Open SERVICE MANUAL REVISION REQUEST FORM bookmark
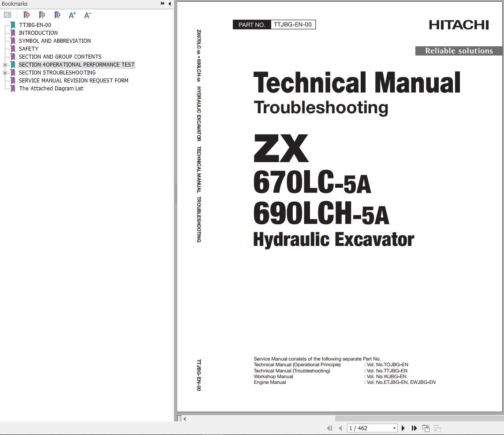The height and width of the screenshot is (435, 504). [x=73, y=81]
